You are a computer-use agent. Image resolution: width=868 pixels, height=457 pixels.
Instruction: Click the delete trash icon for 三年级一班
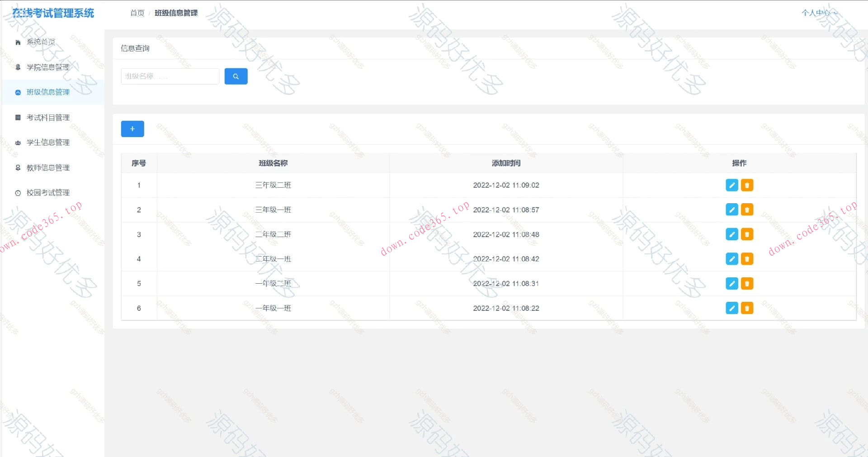tap(747, 209)
